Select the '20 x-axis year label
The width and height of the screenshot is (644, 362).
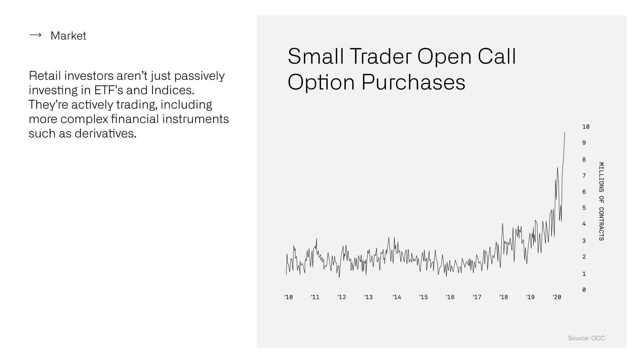[557, 297]
